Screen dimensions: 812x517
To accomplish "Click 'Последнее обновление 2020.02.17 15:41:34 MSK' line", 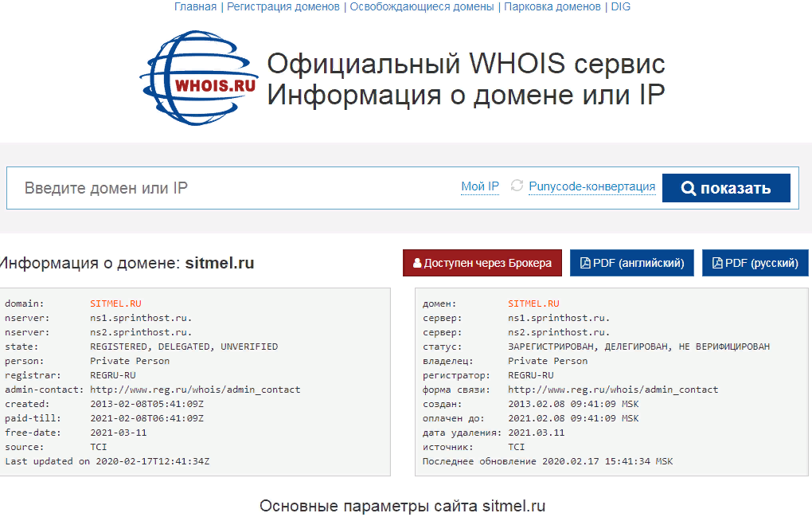I will pos(548,461).
